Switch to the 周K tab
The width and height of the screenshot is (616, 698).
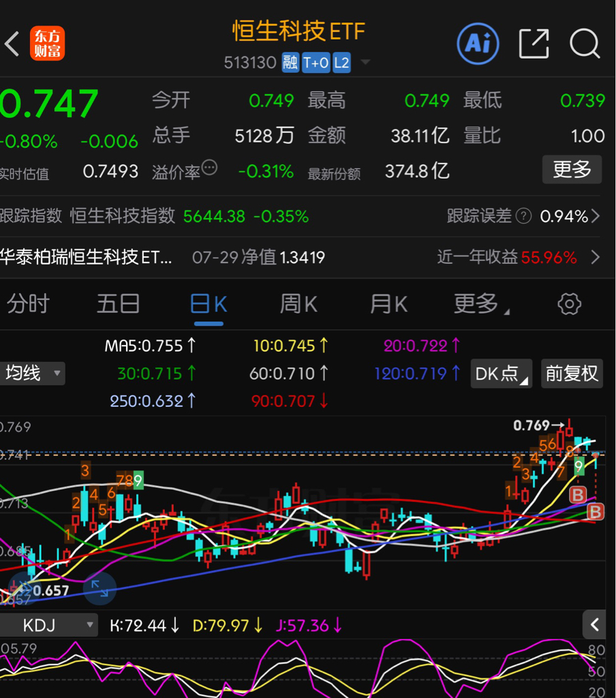pos(298,304)
